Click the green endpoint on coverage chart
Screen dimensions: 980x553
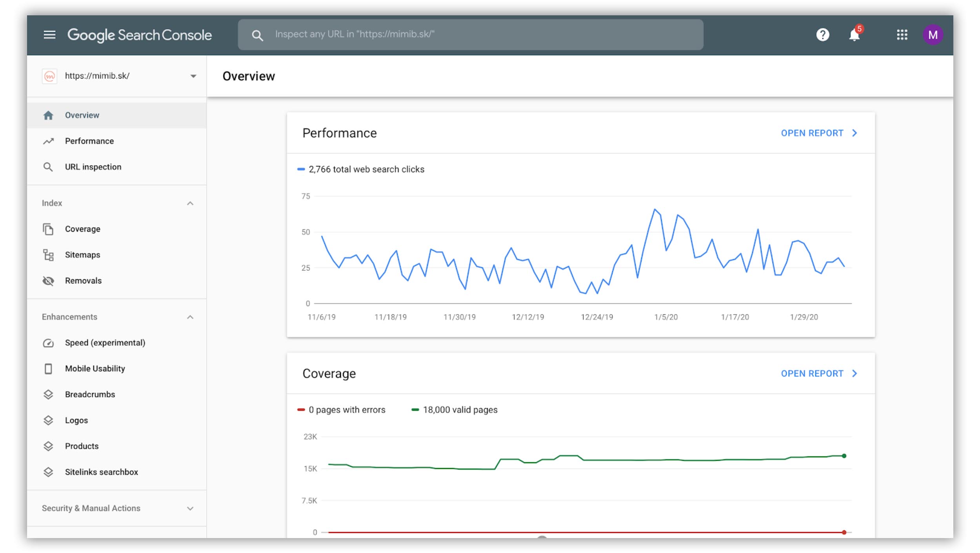844,456
